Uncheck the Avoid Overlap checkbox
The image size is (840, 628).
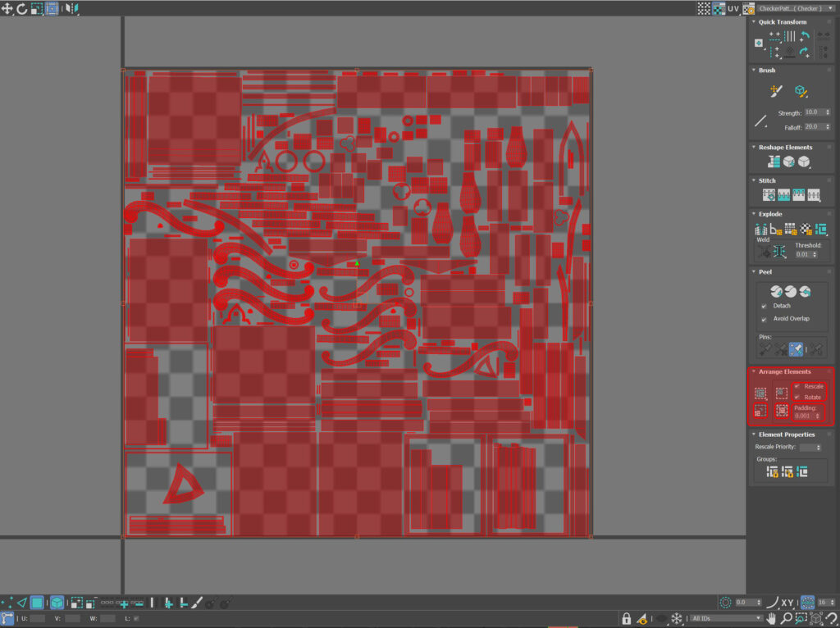764,320
